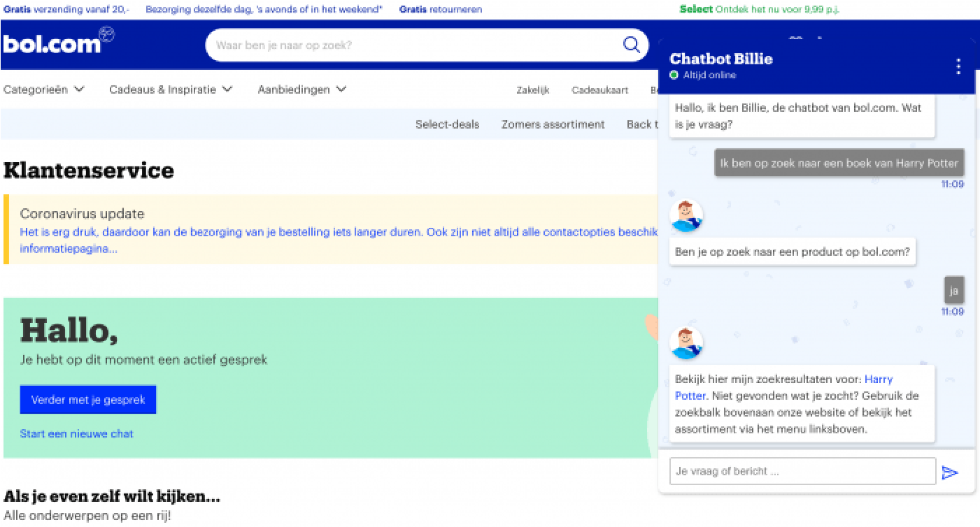Open the Select-deals tab

(x=448, y=124)
